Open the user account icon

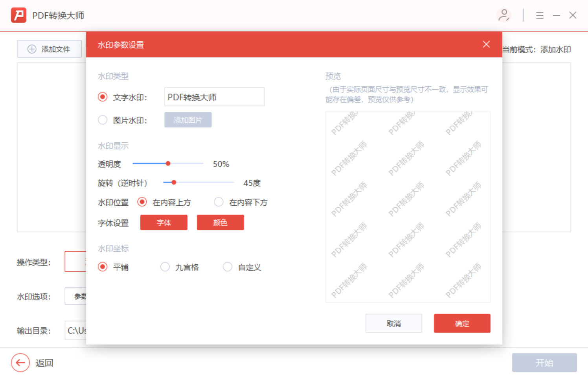(x=503, y=15)
